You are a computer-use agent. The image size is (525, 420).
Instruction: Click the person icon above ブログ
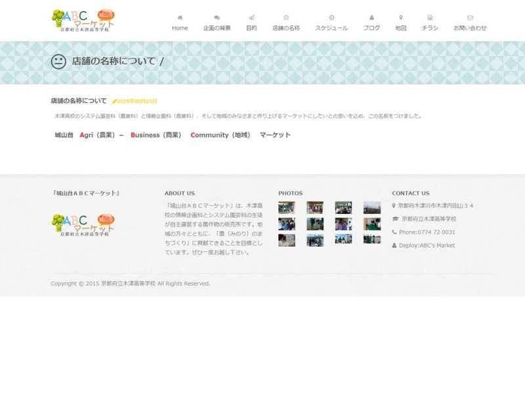pyautogui.click(x=371, y=18)
